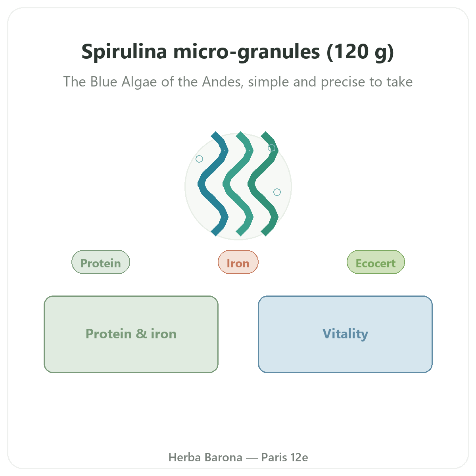Click the Protein & iron label text
476x476 pixels.
point(131,334)
